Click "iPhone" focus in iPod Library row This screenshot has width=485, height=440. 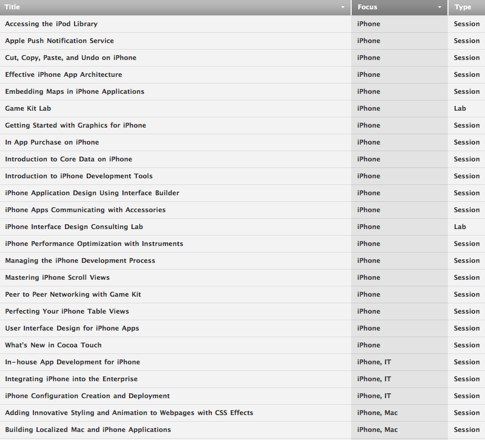369,24
